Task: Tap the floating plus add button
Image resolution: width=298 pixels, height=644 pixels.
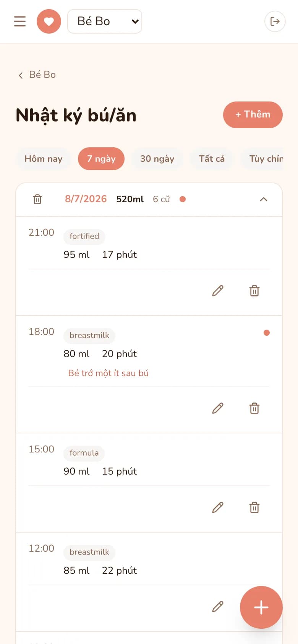Action: 261,607
